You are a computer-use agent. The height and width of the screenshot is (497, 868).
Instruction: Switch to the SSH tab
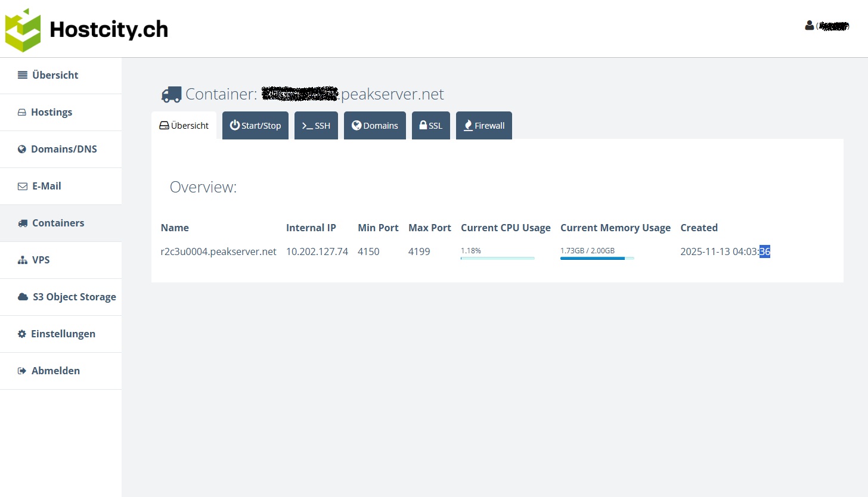316,126
